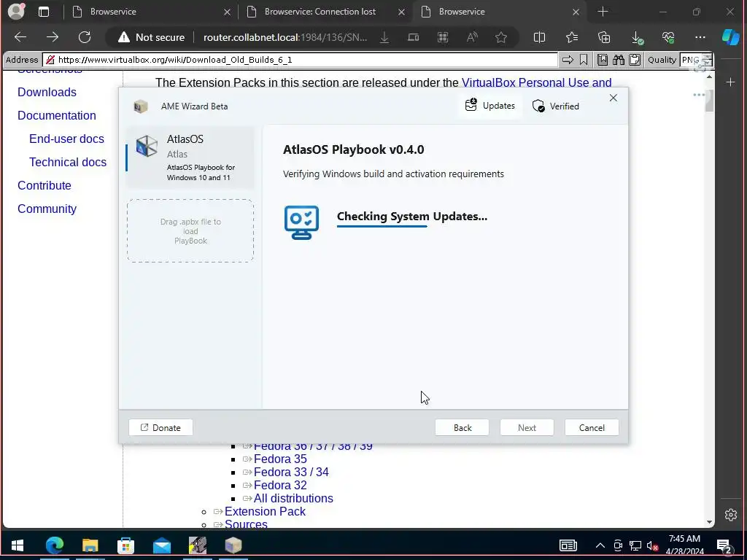Open the Copilot sidebar icon

pyautogui.click(x=731, y=37)
